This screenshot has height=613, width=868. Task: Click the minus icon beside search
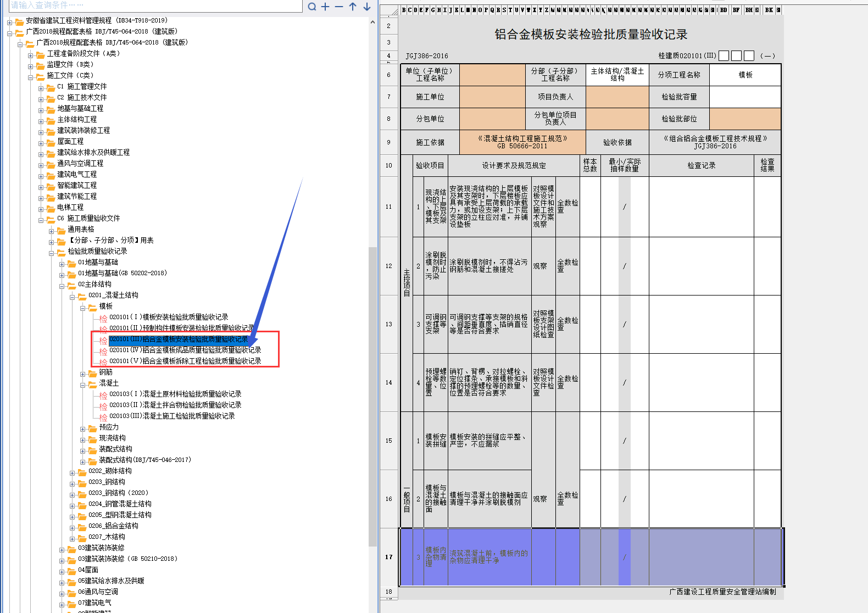pos(339,7)
